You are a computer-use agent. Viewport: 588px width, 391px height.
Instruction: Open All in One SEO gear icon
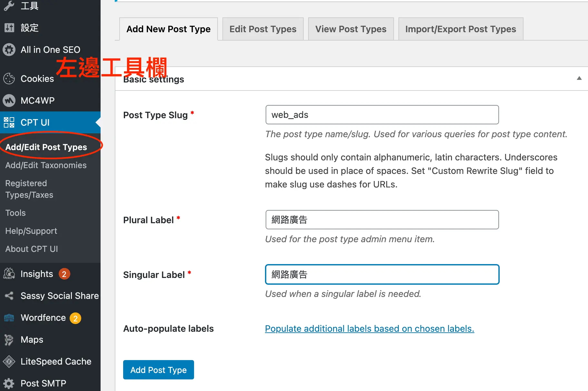pos(9,50)
